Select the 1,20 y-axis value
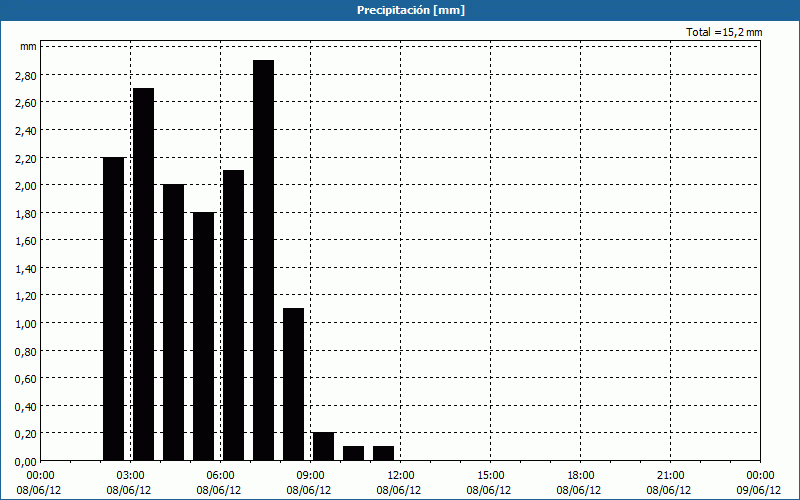The image size is (800, 500). coord(26,296)
